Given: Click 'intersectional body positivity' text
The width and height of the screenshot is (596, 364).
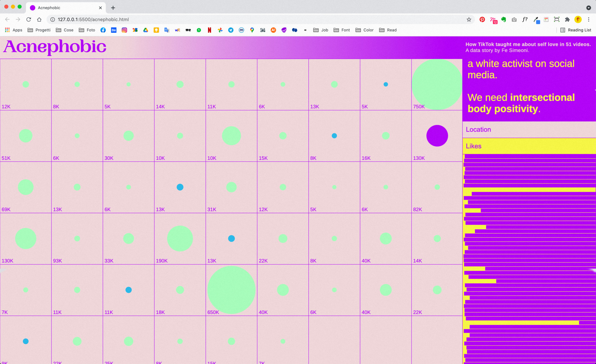Looking at the screenshot, I should tap(521, 103).
